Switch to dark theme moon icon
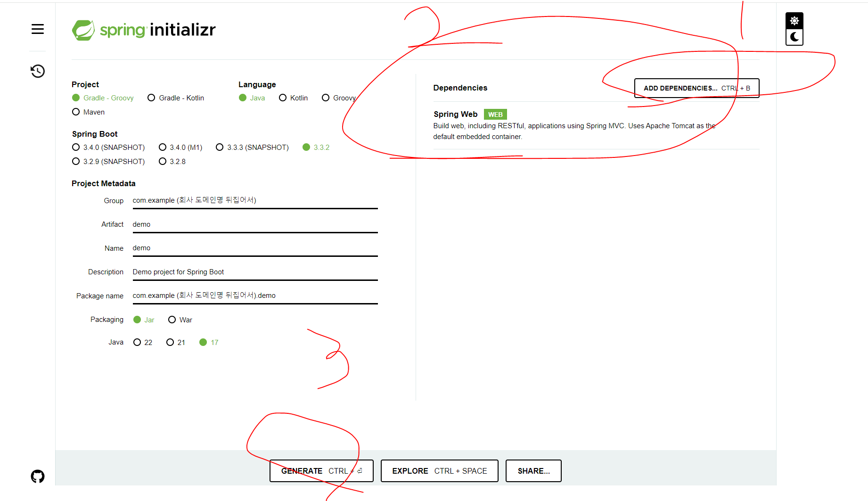The image size is (868, 501). click(x=794, y=37)
